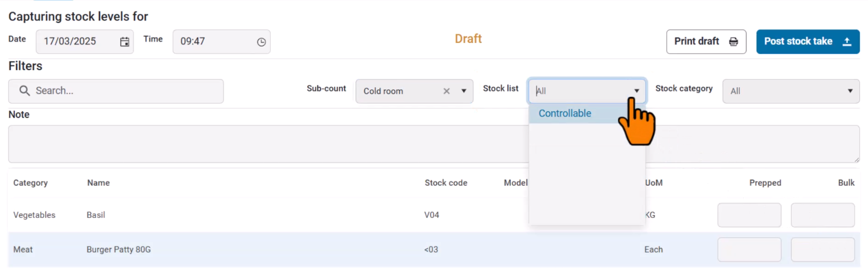Click the Name column header
Image resolution: width=868 pixels, height=268 pixels.
pos(98,183)
